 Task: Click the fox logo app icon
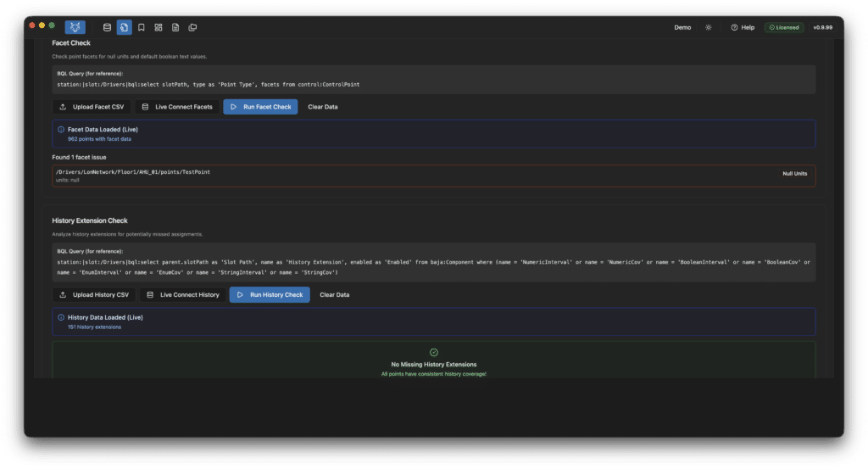coord(75,27)
